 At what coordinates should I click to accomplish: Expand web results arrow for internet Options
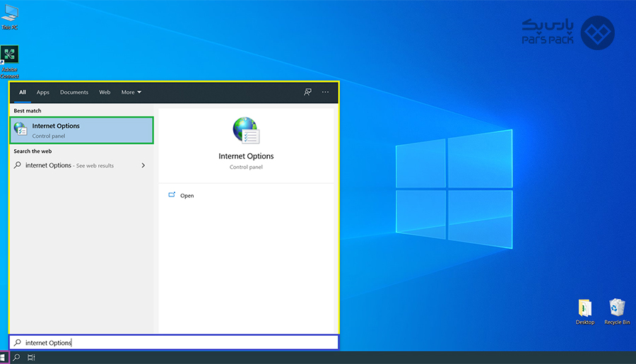pyautogui.click(x=143, y=165)
